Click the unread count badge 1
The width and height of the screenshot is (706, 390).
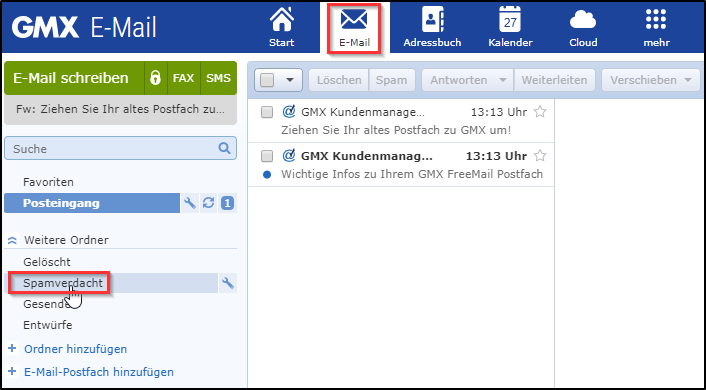[x=227, y=203]
